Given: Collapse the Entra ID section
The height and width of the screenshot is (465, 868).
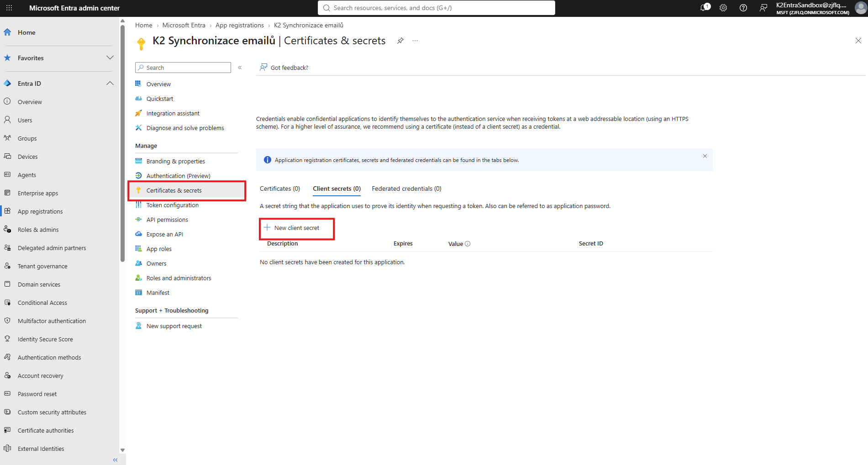Looking at the screenshot, I should pyautogui.click(x=110, y=83).
